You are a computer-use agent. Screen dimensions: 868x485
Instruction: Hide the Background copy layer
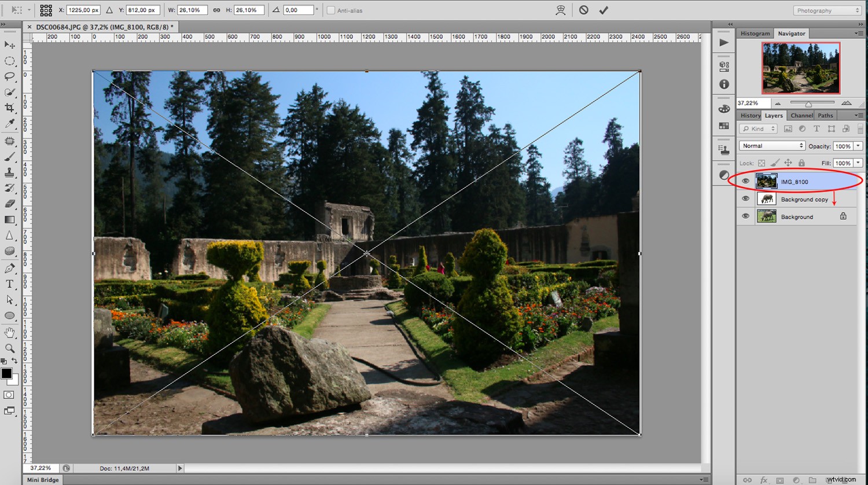[746, 199]
